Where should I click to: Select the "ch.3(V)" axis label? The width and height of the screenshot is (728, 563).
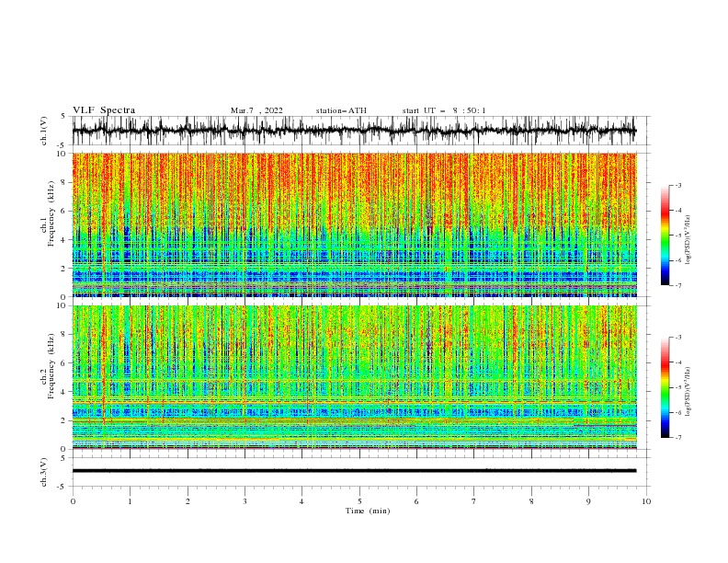pos(43,472)
